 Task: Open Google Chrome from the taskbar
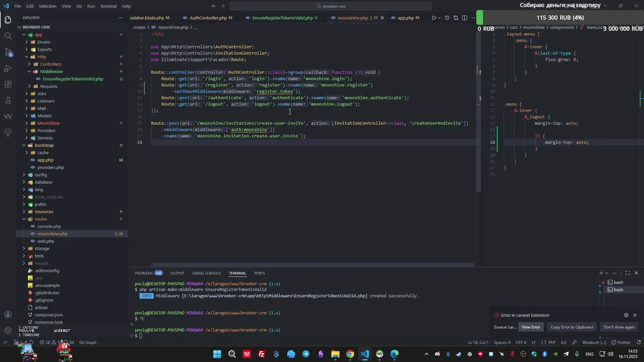[x=350, y=354]
